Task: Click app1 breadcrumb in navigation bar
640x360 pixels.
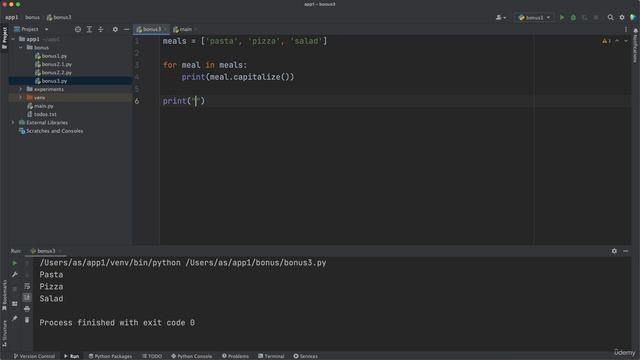Action: point(11,18)
